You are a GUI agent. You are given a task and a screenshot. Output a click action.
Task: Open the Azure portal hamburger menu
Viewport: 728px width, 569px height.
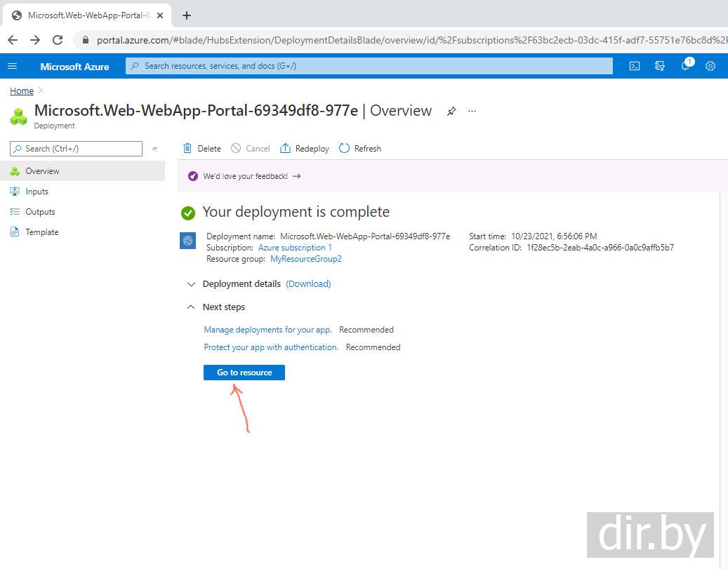point(13,66)
